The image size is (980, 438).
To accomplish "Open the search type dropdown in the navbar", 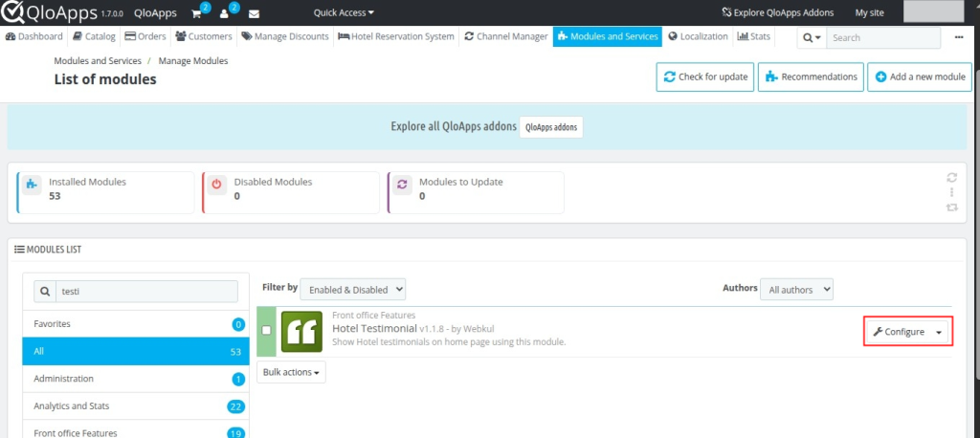I will (x=812, y=37).
